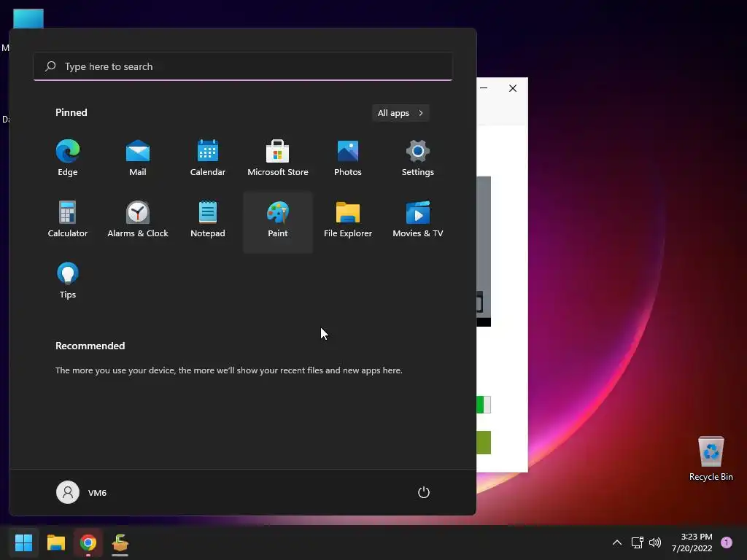
Task: Select the Recycle Bin desktop icon
Action: click(711, 459)
